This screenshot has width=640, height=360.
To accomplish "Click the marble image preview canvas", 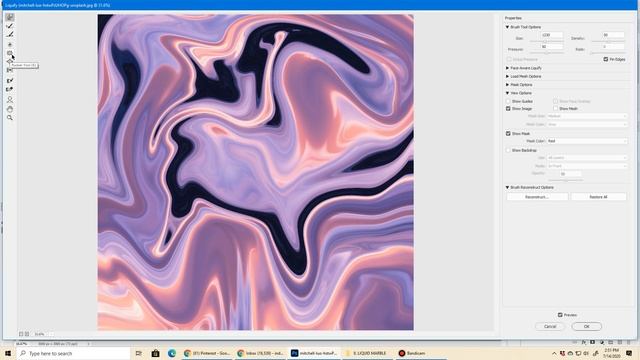I will click(256, 172).
